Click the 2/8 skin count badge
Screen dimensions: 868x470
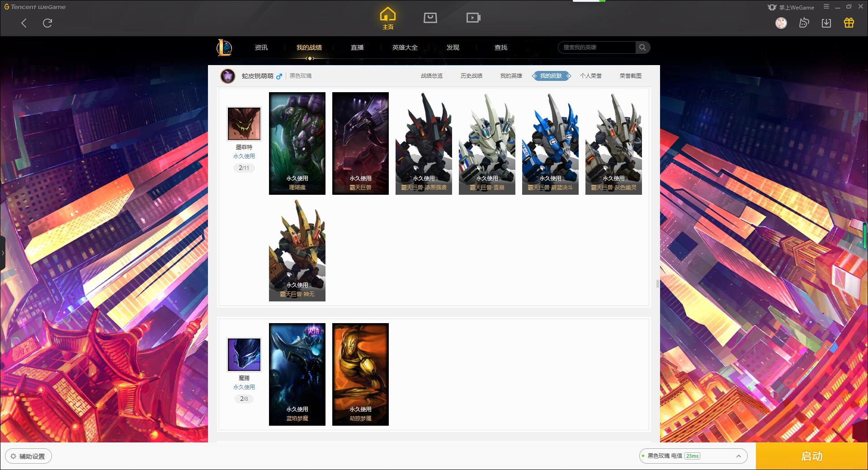pos(244,399)
